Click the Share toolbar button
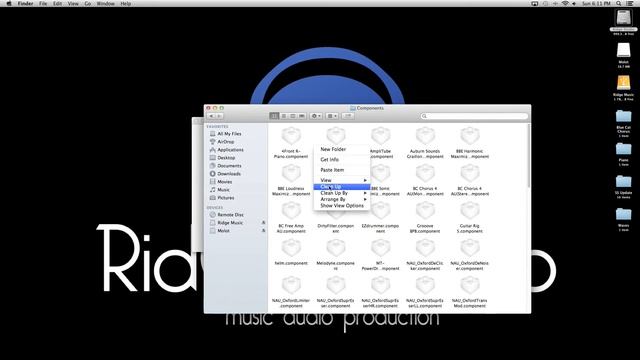This screenshot has width=640, height=360. 348,116
